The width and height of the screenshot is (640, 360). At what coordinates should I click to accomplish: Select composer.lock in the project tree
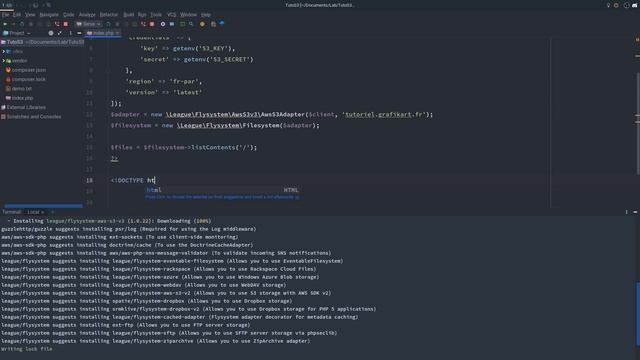pos(25,80)
